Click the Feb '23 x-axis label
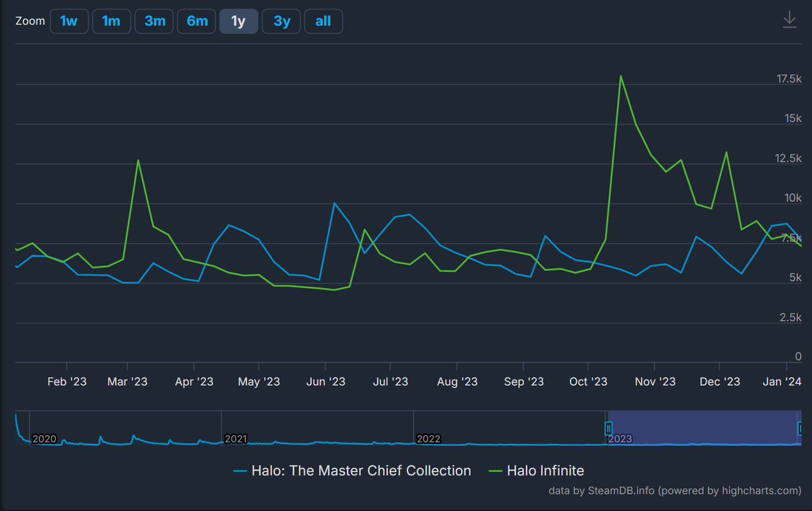 click(67, 381)
